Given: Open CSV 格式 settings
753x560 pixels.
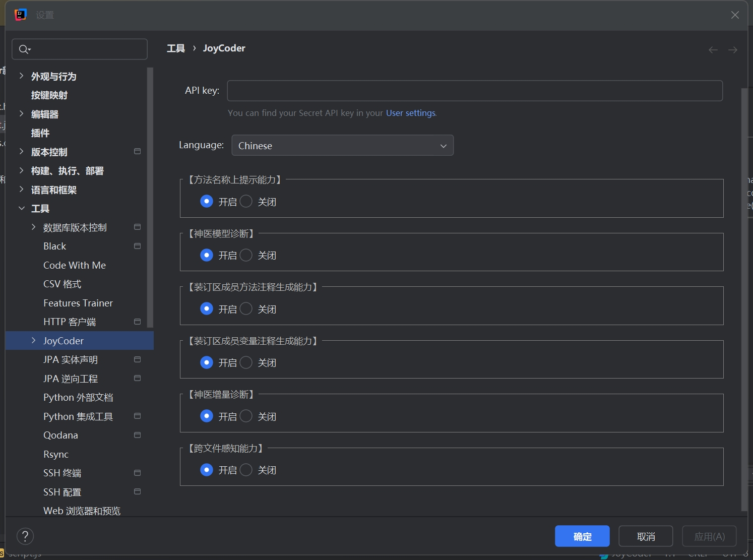Looking at the screenshot, I should click(x=62, y=284).
